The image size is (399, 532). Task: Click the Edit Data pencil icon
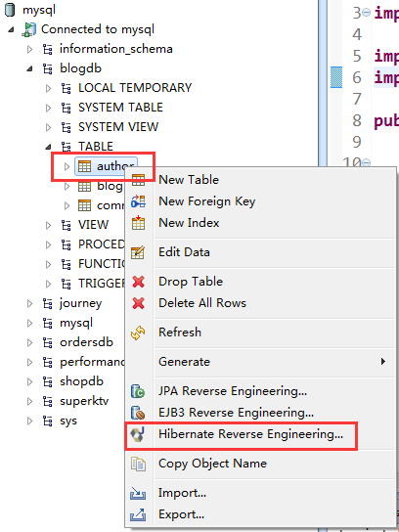138,252
